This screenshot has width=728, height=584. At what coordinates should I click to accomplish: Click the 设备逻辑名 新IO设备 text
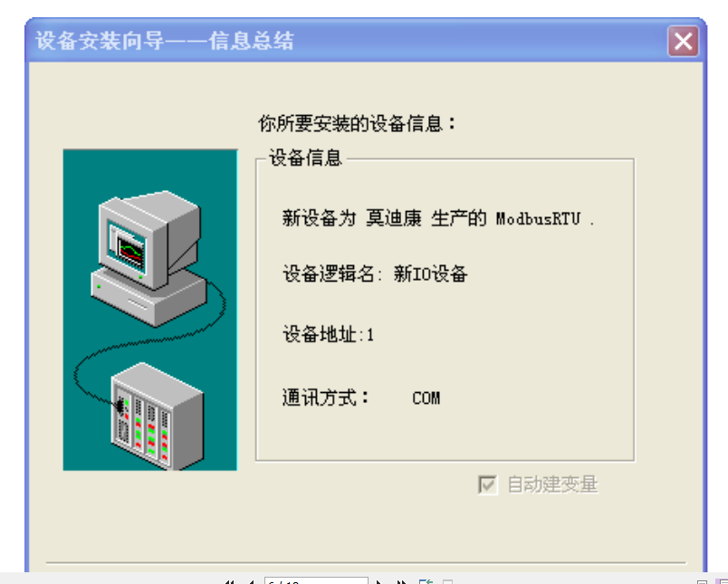[x=375, y=274]
